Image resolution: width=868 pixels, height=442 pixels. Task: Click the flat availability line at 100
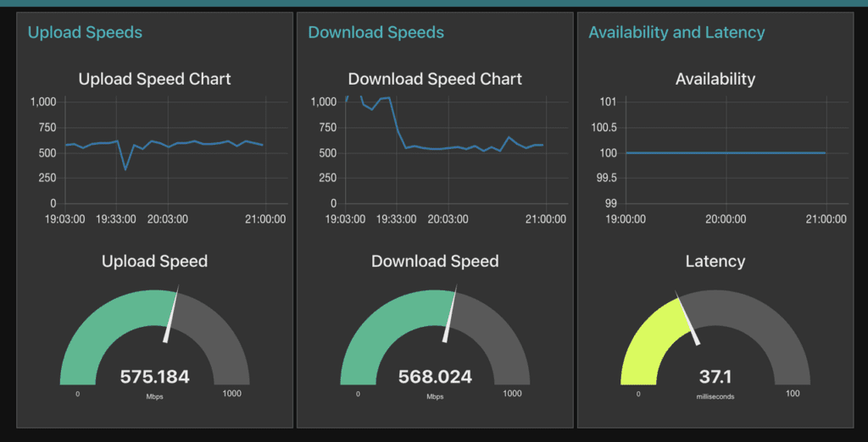[726, 152]
